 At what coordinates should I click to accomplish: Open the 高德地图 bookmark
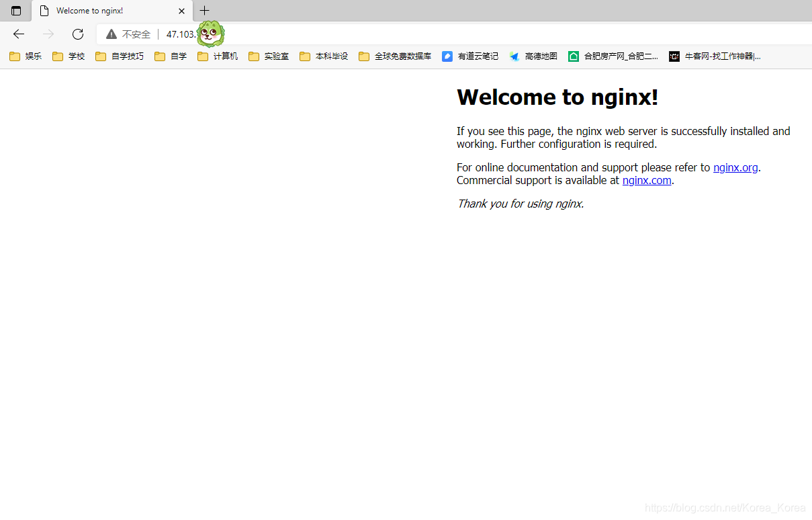point(533,56)
